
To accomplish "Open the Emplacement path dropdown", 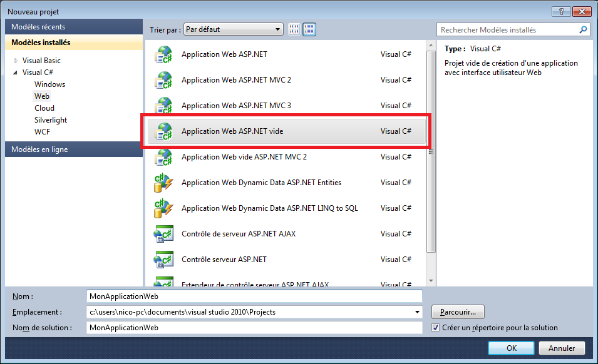I will coord(417,312).
